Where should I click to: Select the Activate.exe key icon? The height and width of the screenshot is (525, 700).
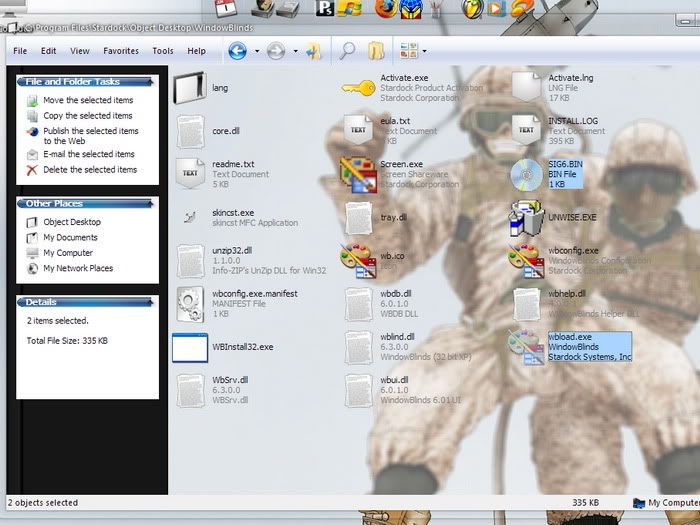coord(358,88)
